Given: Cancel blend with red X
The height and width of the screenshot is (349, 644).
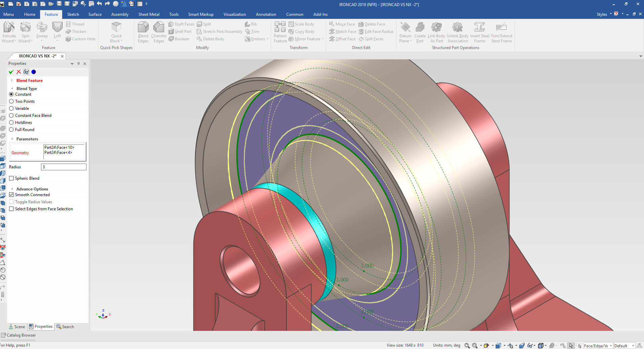Looking at the screenshot, I should [x=18, y=72].
